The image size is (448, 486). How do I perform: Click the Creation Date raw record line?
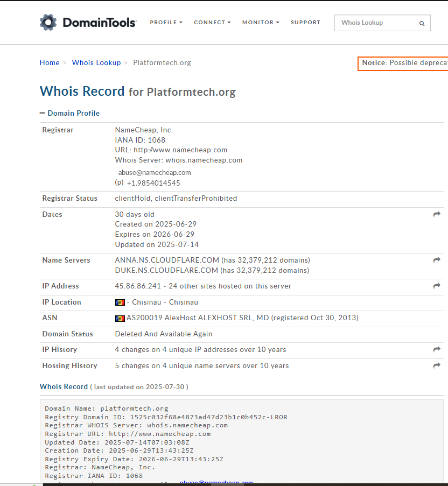[119, 450]
